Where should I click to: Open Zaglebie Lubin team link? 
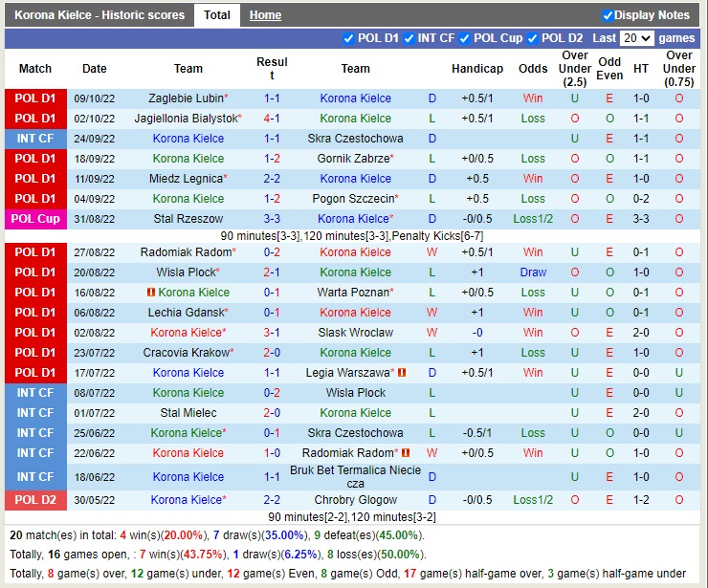click(x=186, y=98)
